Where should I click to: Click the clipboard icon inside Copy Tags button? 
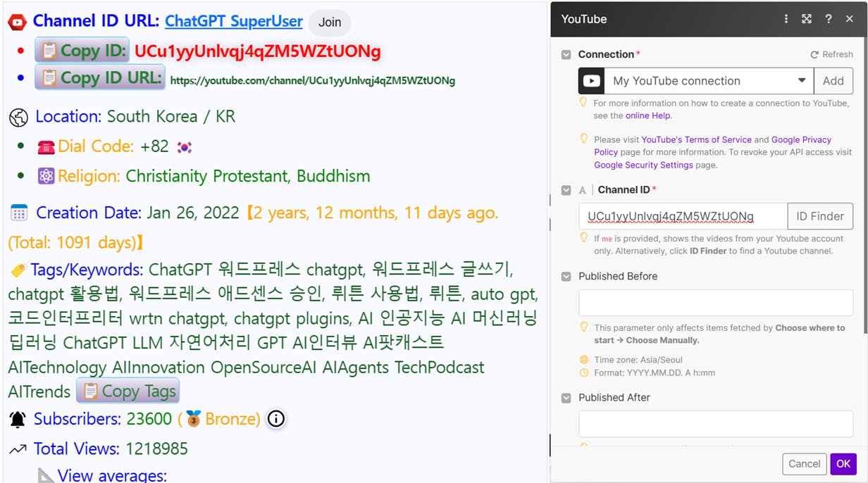[91, 391]
